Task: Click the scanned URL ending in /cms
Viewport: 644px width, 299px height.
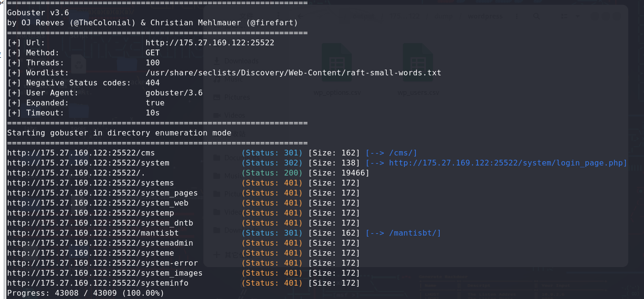Action: [x=81, y=153]
